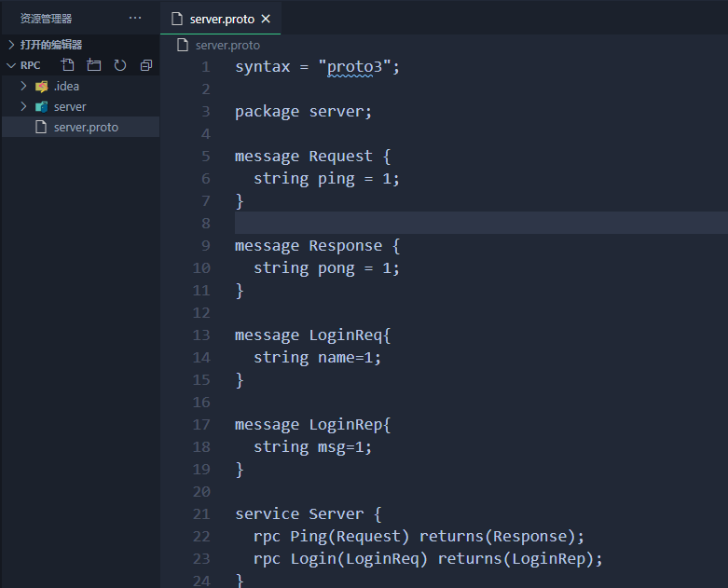Select server.proto in the file tree
Viewport: 728px width, 588px height.
tap(86, 127)
